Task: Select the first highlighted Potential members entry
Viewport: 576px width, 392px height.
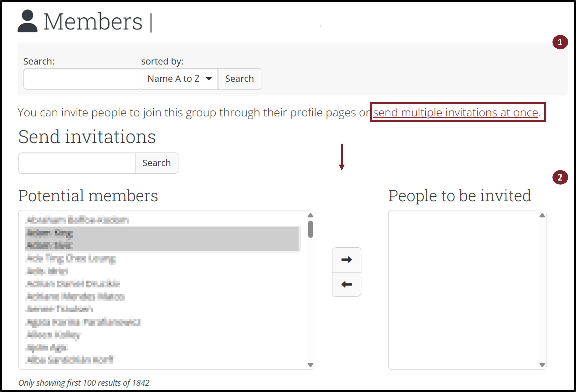Action: (50, 233)
